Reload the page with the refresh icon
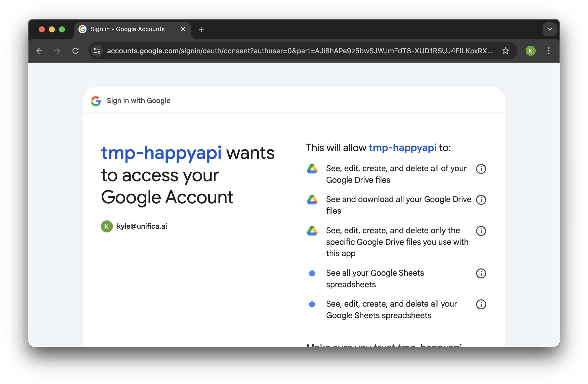The width and height of the screenshot is (588, 384). click(x=75, y=51)
